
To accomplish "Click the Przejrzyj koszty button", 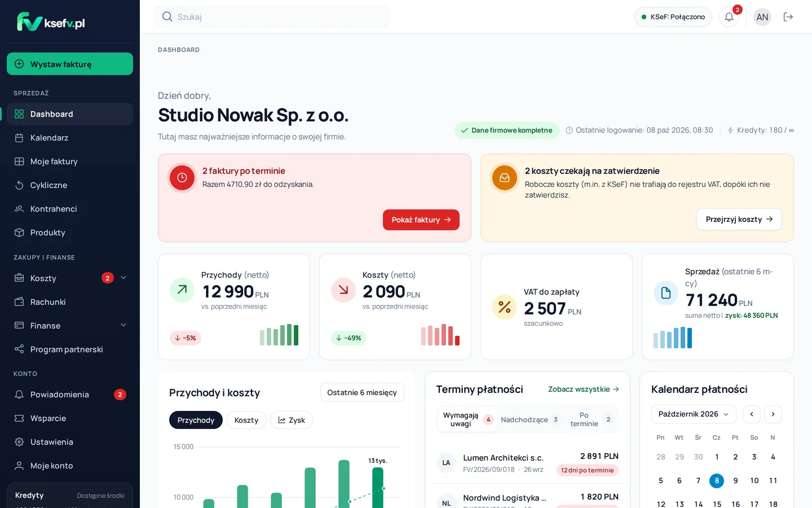I will click(x=739, y=219).
